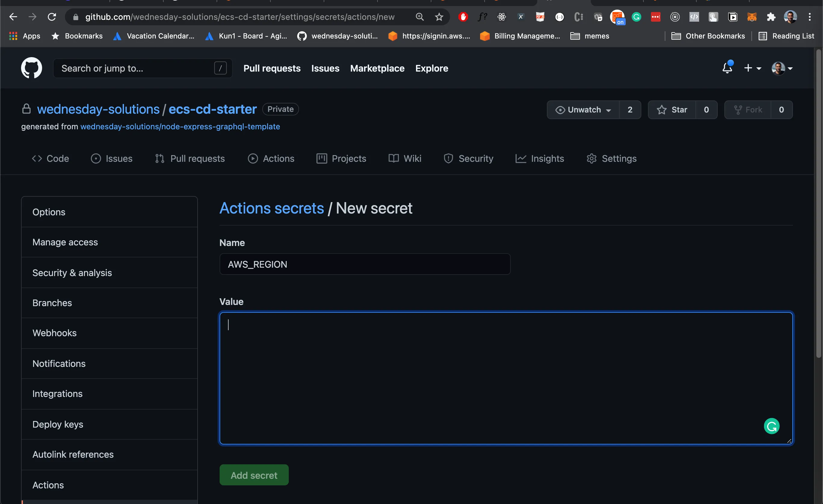Screen dimensions: 823x504
Task: Open the Reading List
Action: point(787,36)
